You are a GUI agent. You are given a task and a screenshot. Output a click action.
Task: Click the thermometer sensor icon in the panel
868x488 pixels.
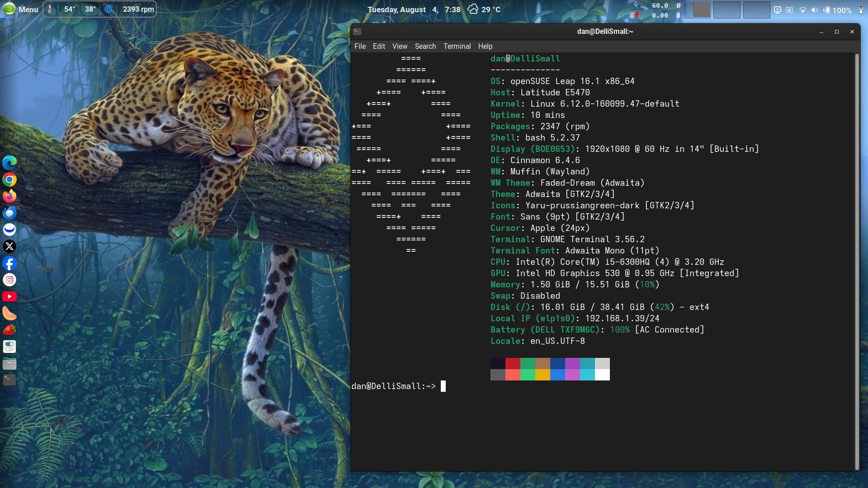tap(50, 9)
